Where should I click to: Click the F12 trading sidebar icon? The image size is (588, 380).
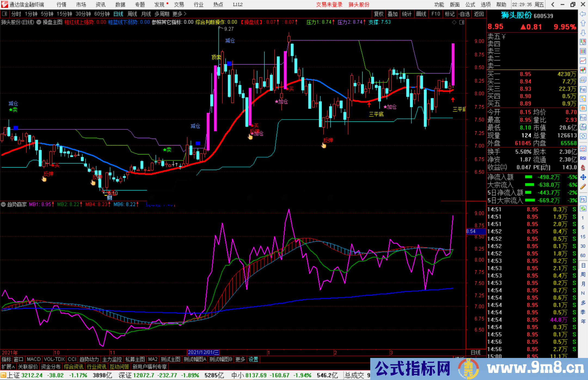point(583,118)
